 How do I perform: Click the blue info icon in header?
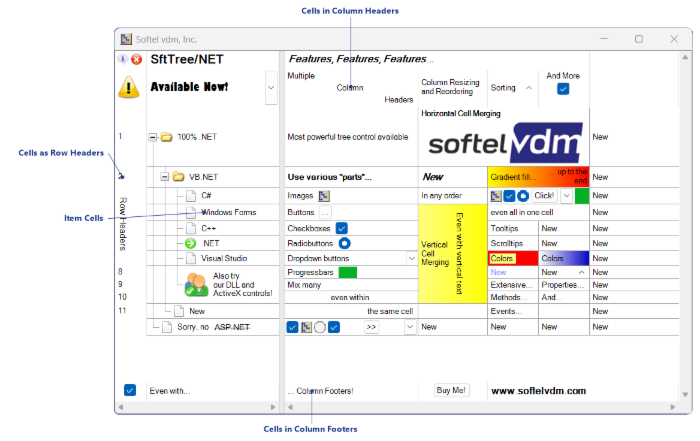123,59
